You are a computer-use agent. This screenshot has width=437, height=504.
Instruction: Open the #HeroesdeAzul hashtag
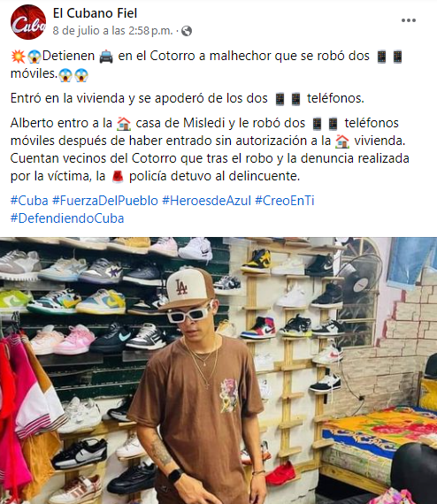click(x=206, y=201)
